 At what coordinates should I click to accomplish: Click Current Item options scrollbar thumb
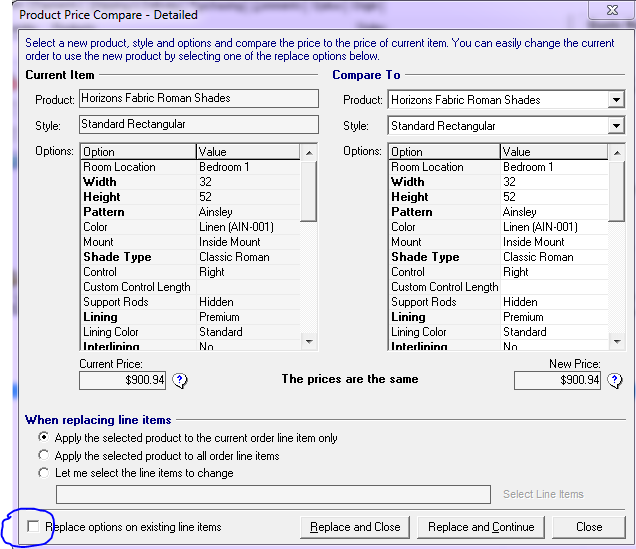click(309, 191)
